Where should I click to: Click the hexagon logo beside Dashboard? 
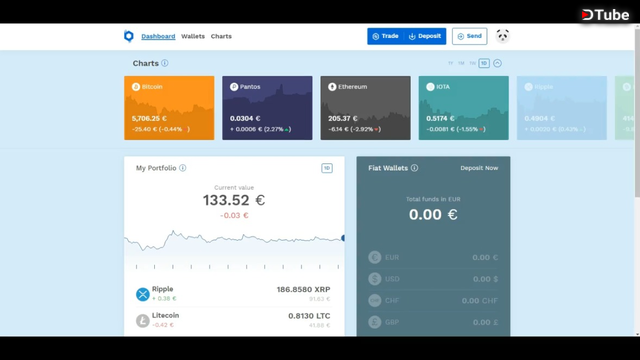[x=129, y=36]
